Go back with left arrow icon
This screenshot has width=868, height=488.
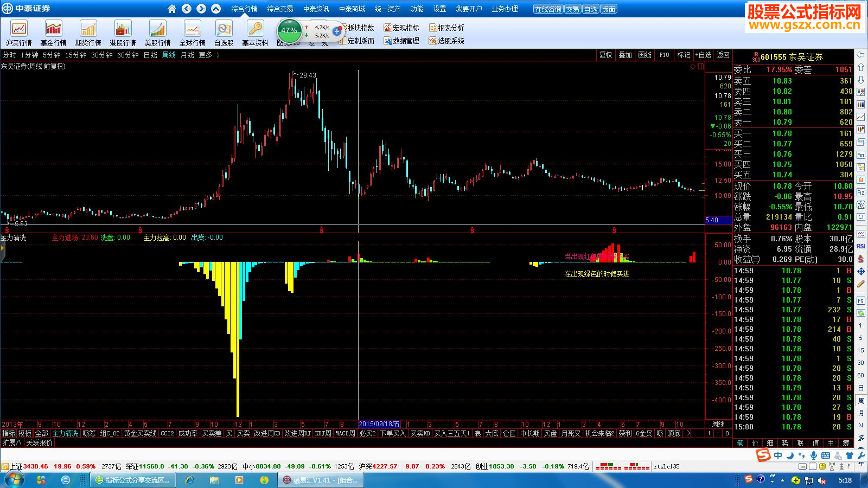pos(187,9)
